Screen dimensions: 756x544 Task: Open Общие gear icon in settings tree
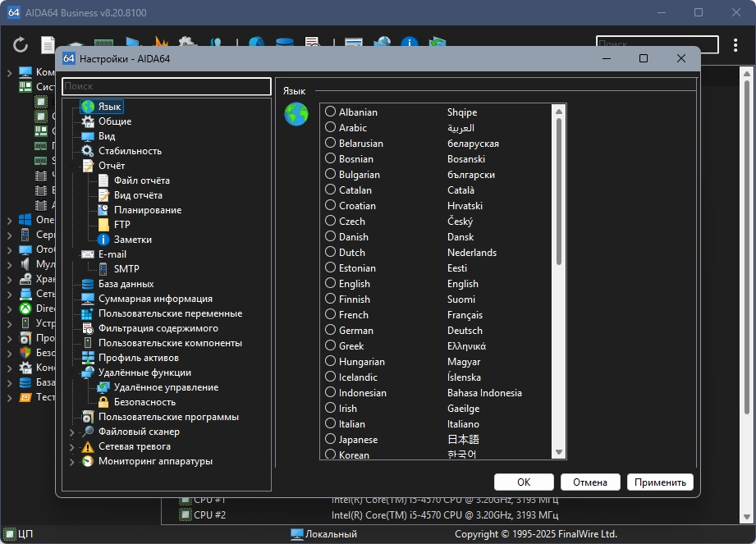click(88, 121)
